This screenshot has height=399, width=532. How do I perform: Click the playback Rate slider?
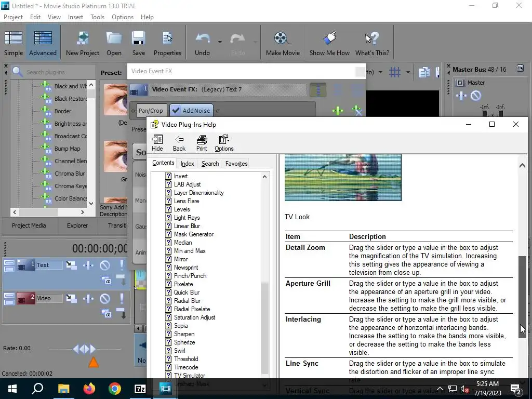[x=85, y=349]
